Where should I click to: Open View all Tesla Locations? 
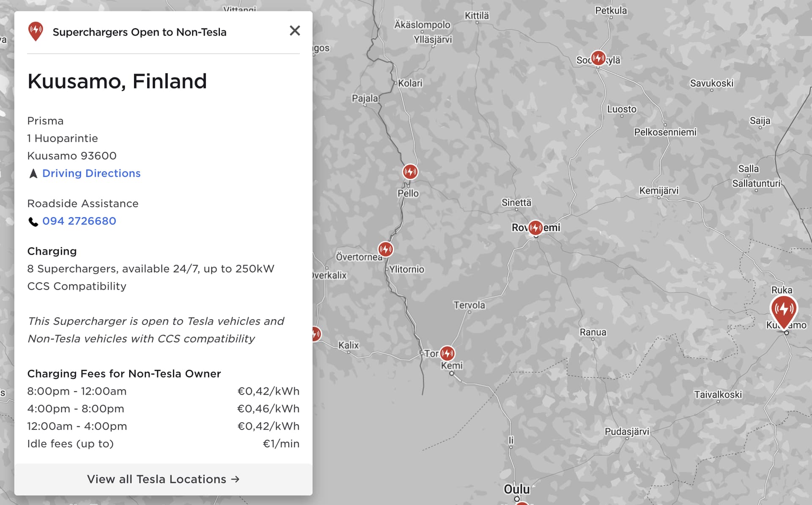(163, 479)
